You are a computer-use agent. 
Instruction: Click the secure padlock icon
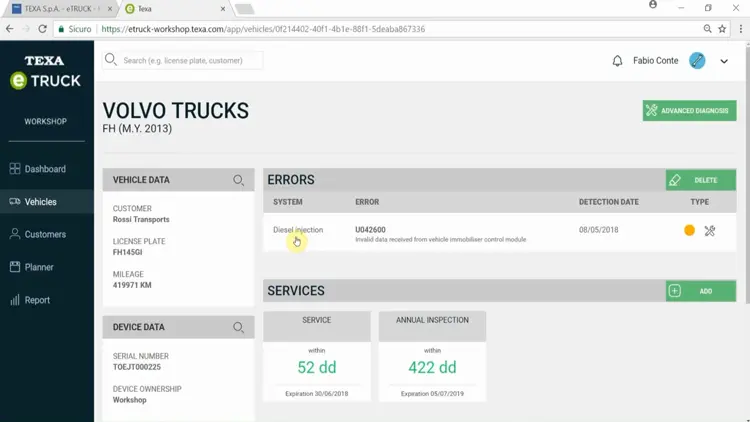tap(61, 29)
